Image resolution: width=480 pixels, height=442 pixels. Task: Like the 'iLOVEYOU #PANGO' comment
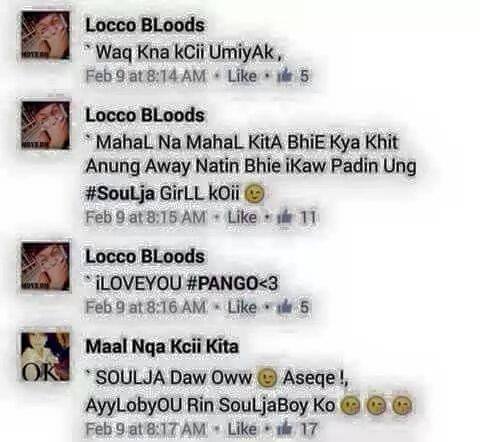(x=242, y=307)
